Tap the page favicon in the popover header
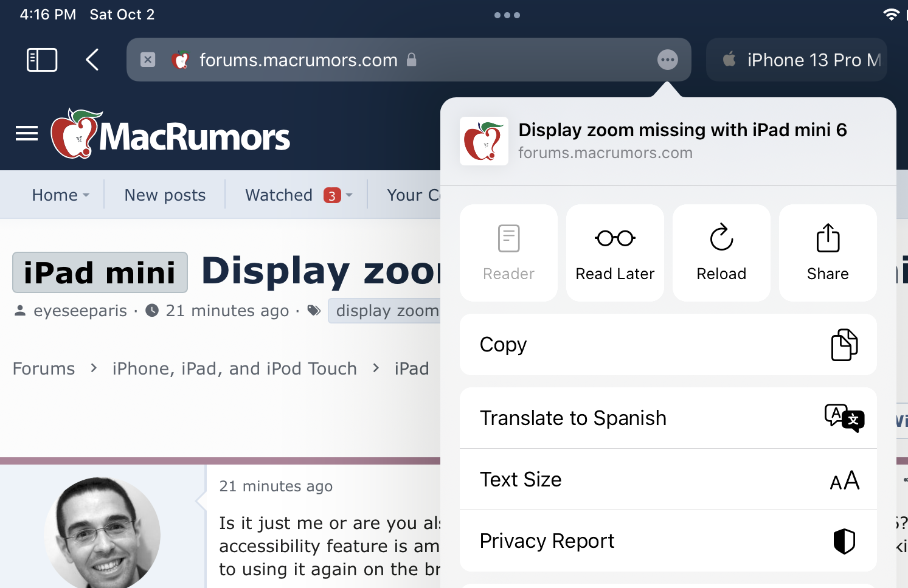908x588 pixels. [484, 141]
